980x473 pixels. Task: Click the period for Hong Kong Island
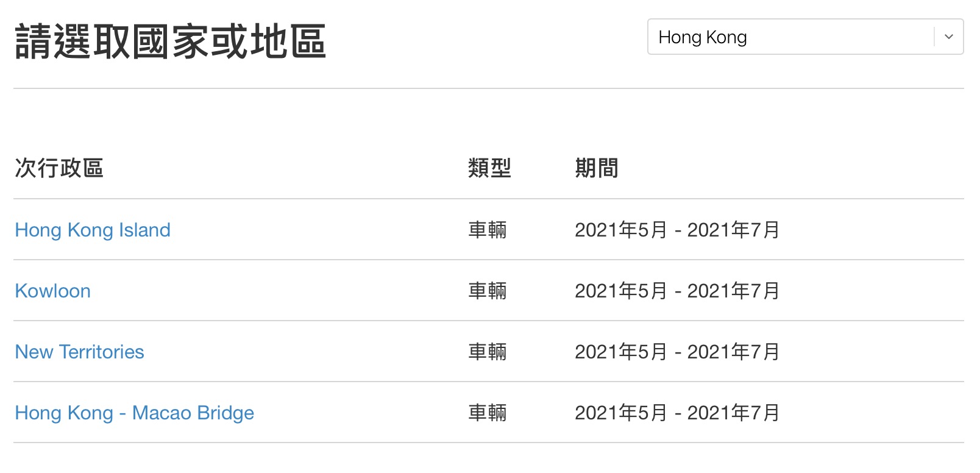pos(677,230)
